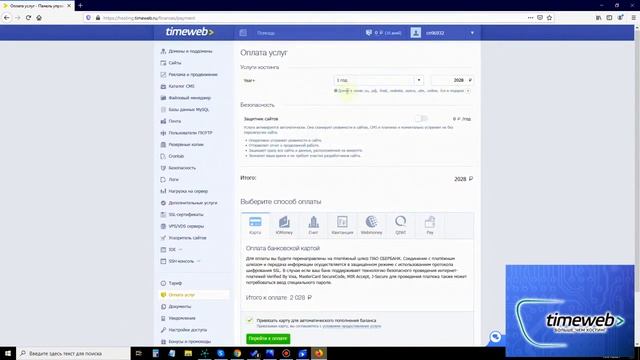This screenshot has height=360, width=640.
Task: Open the Тариф sidebar item
Action: [x=171, y=283]
